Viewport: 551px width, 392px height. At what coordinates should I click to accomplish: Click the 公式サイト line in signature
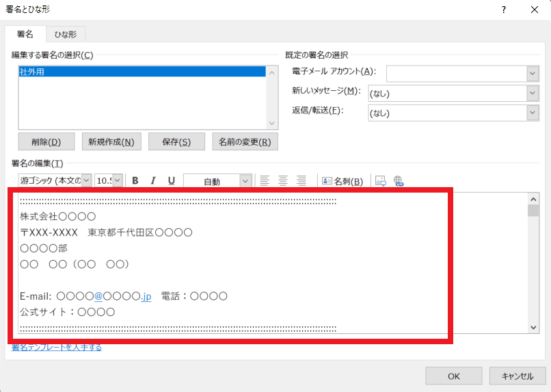pyautogui.click(x=67, y=312)
